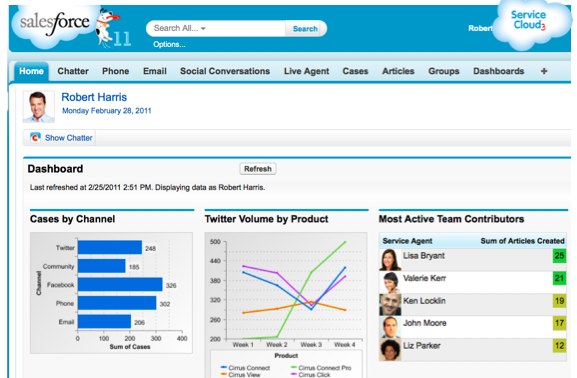Click the 17 articles value
The width and height of the screenshot is (577, 378).
pyautogui.click(x=559, y=323)
